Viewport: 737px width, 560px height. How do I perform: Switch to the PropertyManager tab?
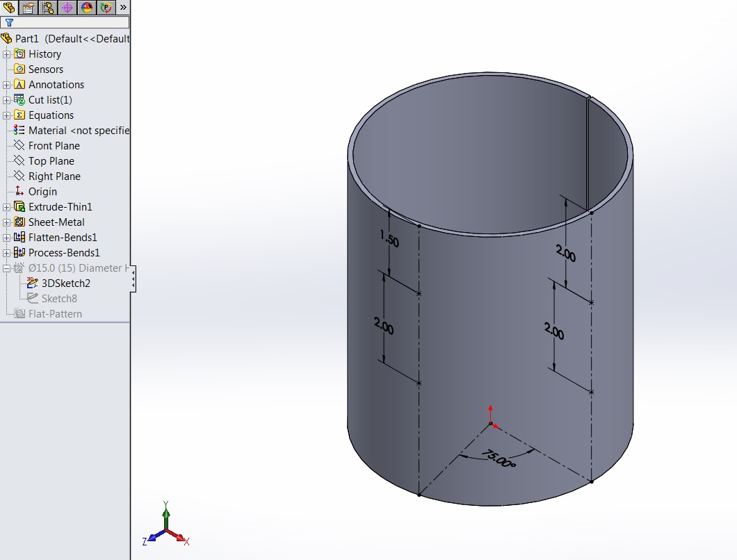coord(28,8)
